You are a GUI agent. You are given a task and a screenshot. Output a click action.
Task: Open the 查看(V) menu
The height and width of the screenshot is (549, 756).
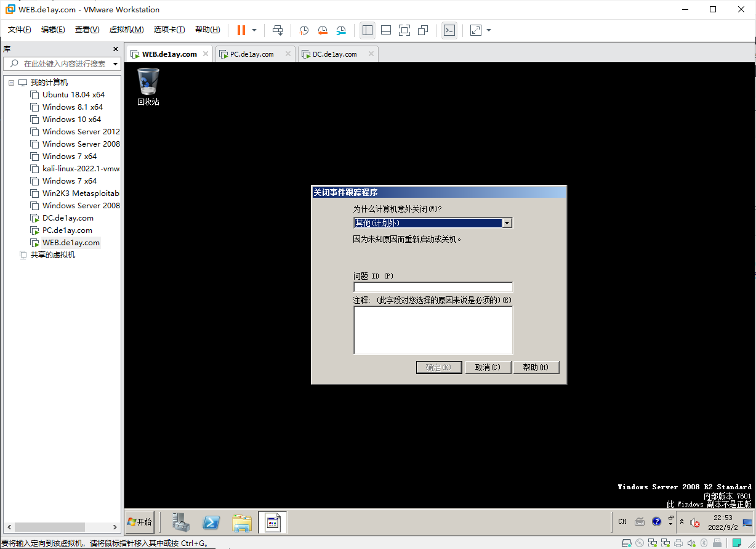tap(87, 30)
